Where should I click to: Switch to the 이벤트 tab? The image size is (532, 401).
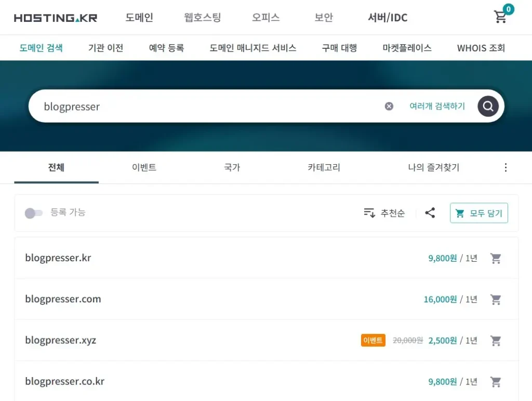[x=144, y=168]
